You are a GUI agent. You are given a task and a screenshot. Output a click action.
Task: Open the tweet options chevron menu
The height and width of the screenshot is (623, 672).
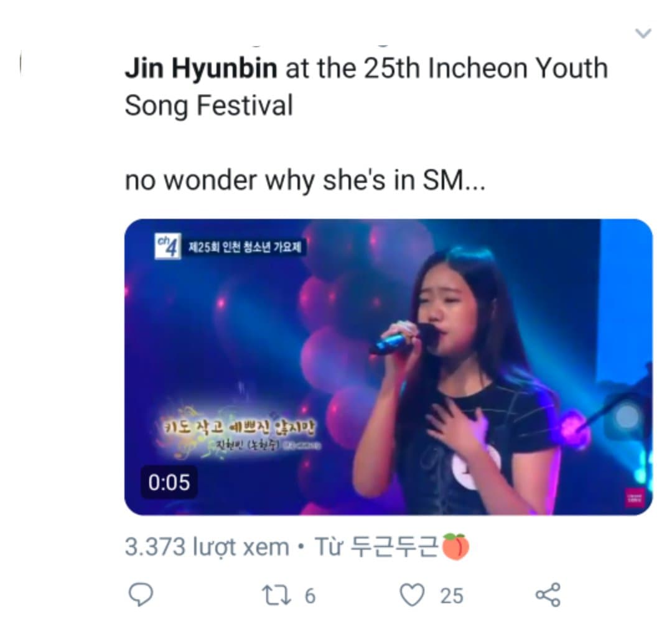(x=643, y=33)
